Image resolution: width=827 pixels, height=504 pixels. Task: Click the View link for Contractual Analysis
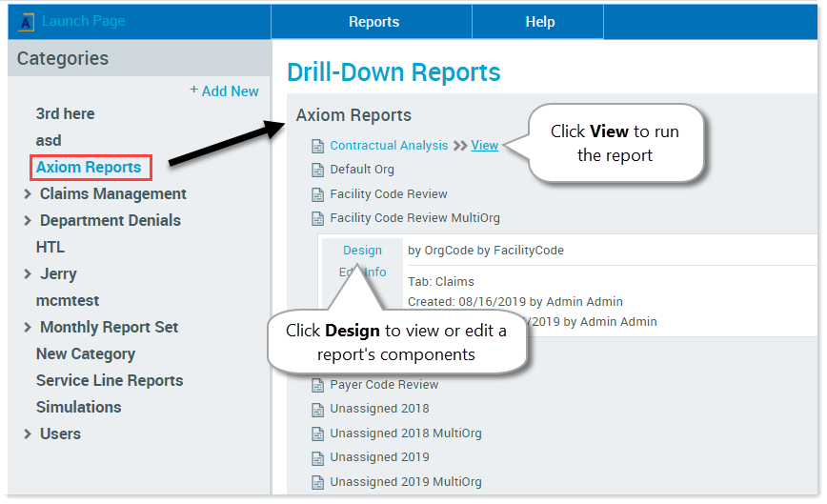(484, 146)
